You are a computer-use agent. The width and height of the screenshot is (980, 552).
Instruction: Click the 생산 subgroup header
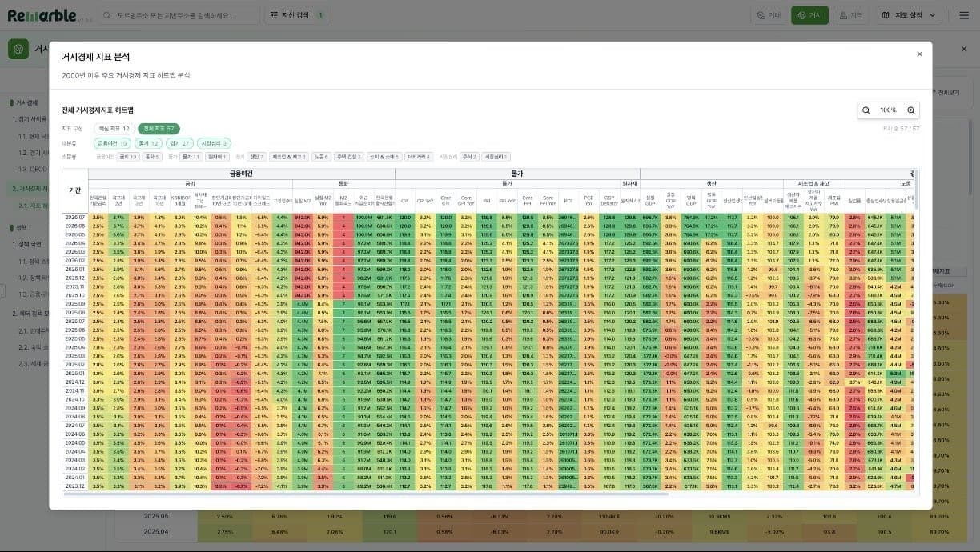coord(711,183)
